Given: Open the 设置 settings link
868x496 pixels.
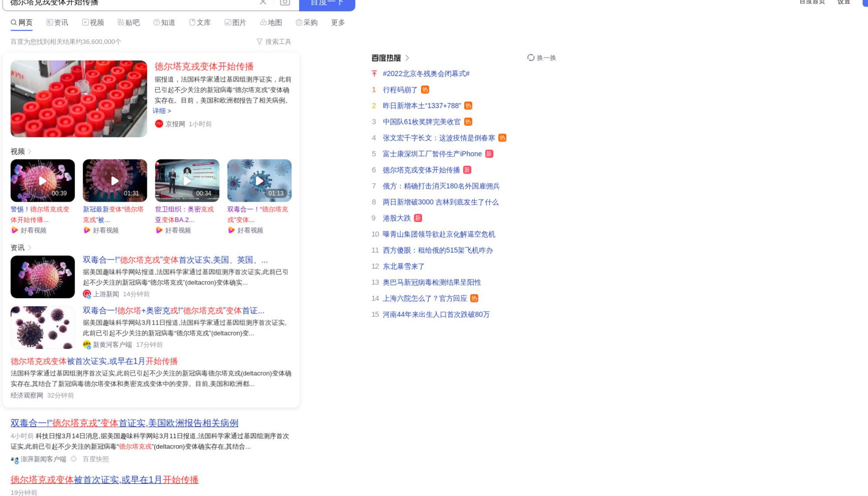Looking at the screenshot, I should point(844,2).
